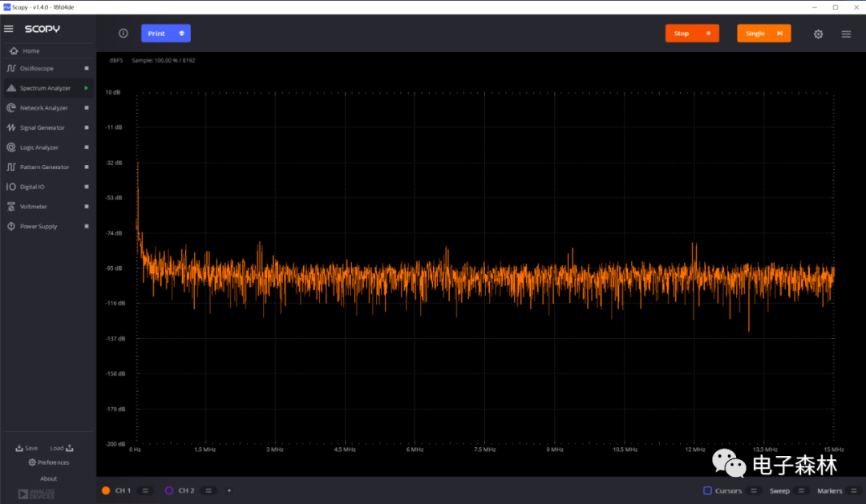
Task: Open Preferences
Action: pos(49,462)
